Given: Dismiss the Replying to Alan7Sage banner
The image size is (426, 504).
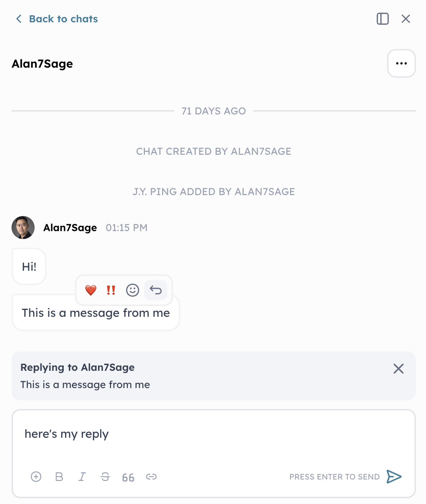Looking at the screenshot, I should [398, 369].
